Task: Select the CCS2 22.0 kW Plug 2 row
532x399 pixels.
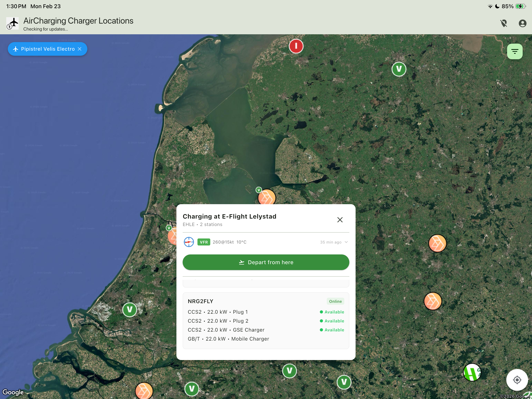Action: pyautogui.click(x=266, y=321)
